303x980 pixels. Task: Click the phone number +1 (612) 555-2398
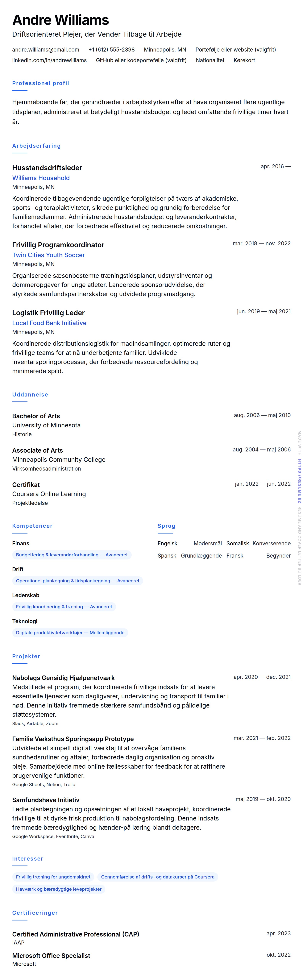coord(112,49)
